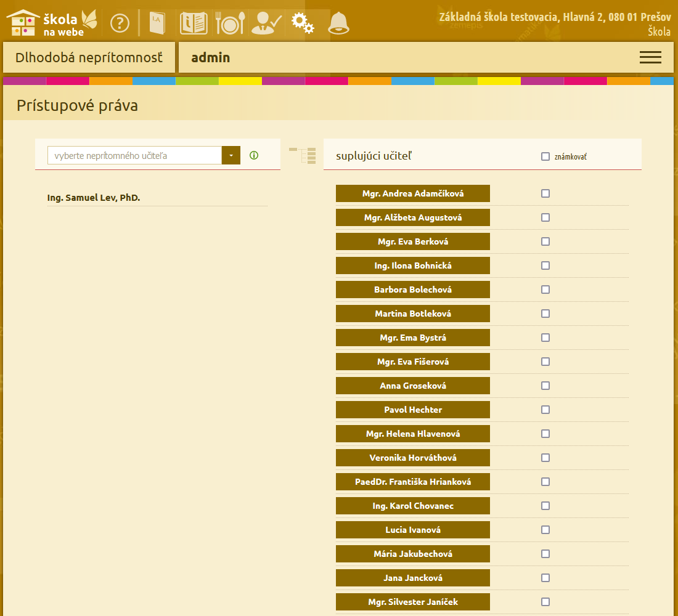Select teacher Mgr. Alžbeta Augustová button
Screen dimensions: 678x616
413,217
